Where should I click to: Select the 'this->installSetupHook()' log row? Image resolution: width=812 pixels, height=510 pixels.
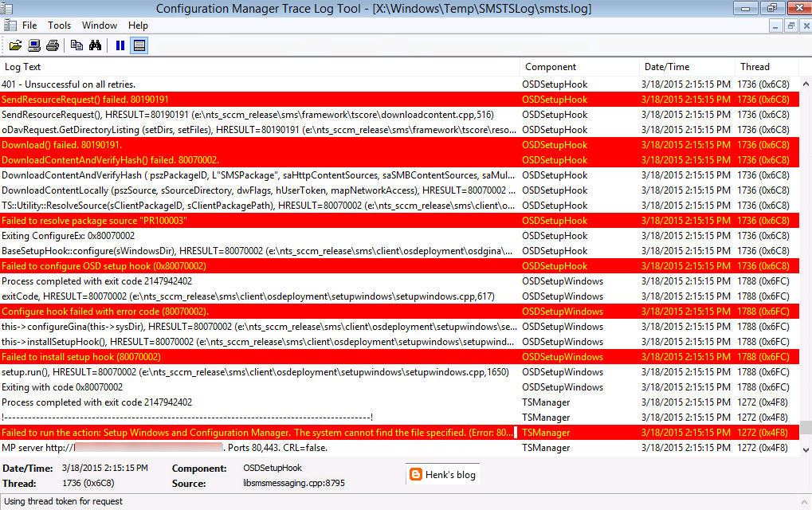tap(399, 342)
